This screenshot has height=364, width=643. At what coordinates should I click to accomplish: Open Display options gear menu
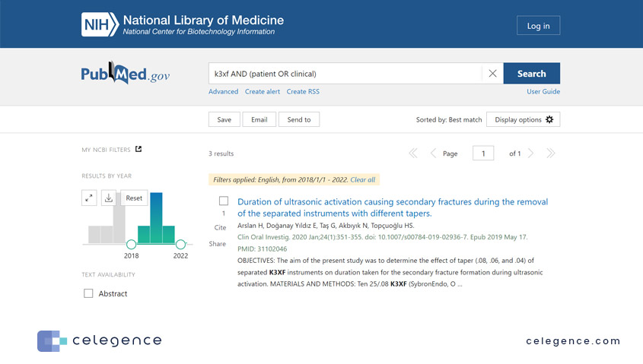coord(524,119)
